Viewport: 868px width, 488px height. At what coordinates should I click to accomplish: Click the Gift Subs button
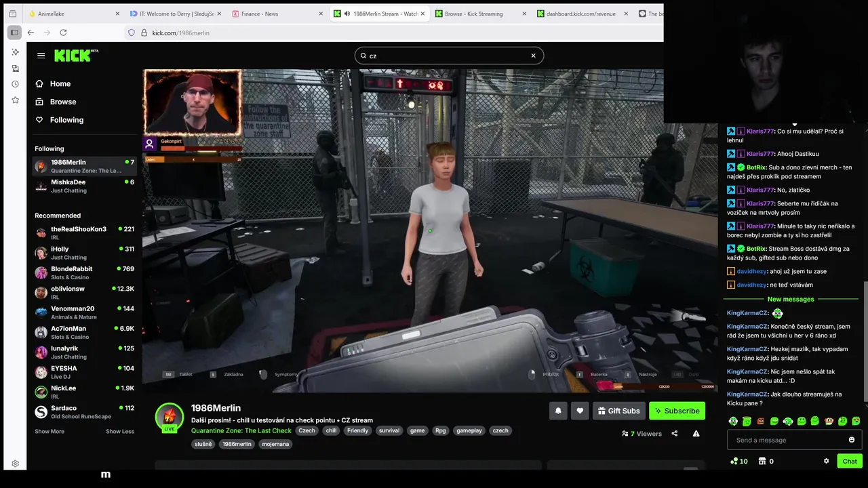click(x=618, y=411)
